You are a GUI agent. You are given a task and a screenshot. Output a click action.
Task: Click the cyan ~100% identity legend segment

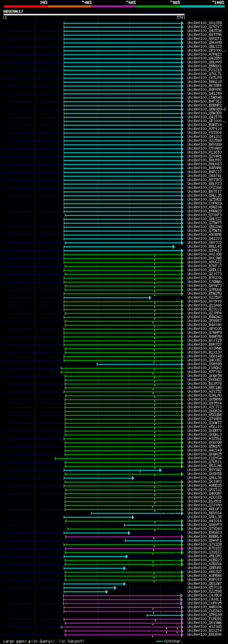(202, 6)
